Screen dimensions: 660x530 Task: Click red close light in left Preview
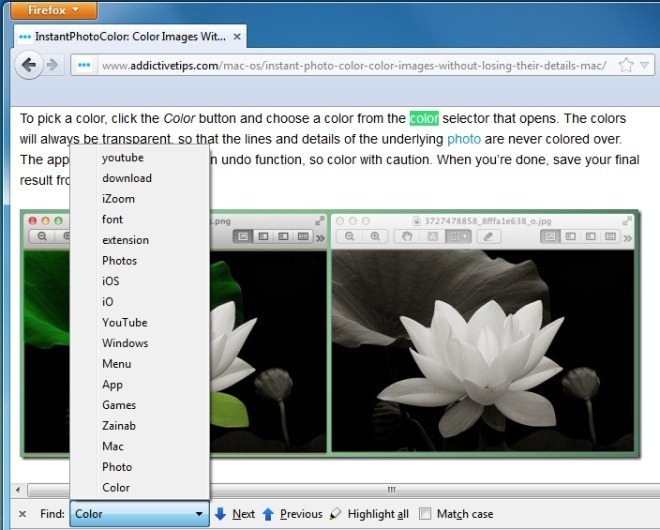[x=33, y=221]
